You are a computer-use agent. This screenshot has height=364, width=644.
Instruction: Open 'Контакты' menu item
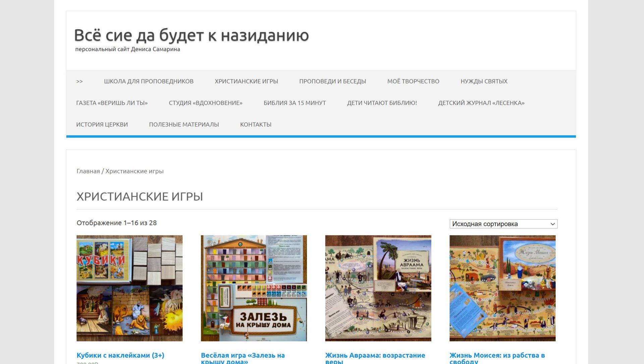coord(256,124)
